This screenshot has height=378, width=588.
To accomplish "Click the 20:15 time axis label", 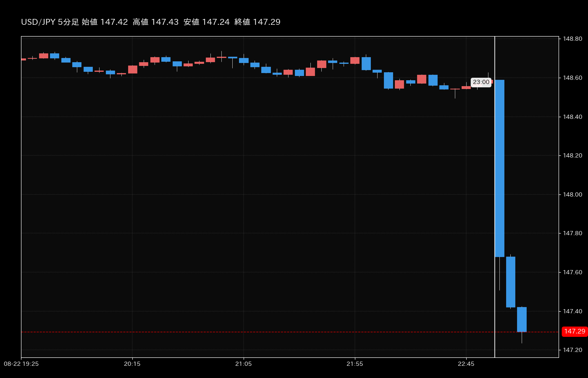I will (x=132, y=364).
